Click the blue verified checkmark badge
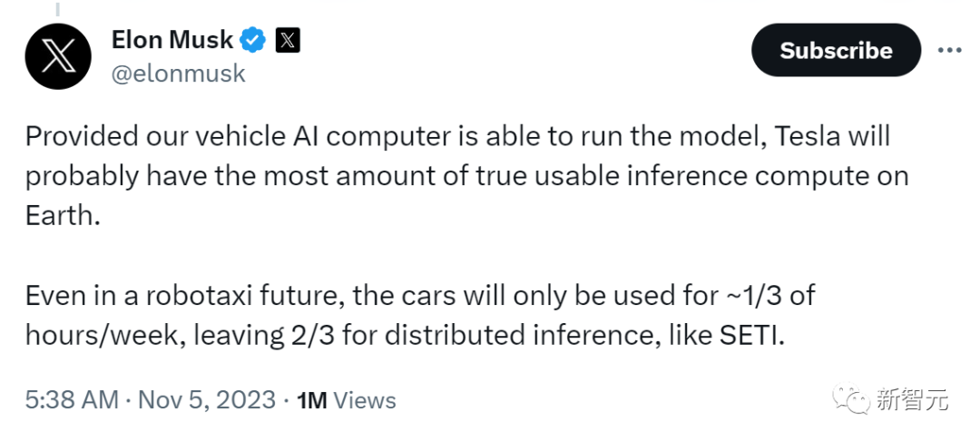Image resolution: width=980 pixels, height=442 pixels. tap(253, 41)
